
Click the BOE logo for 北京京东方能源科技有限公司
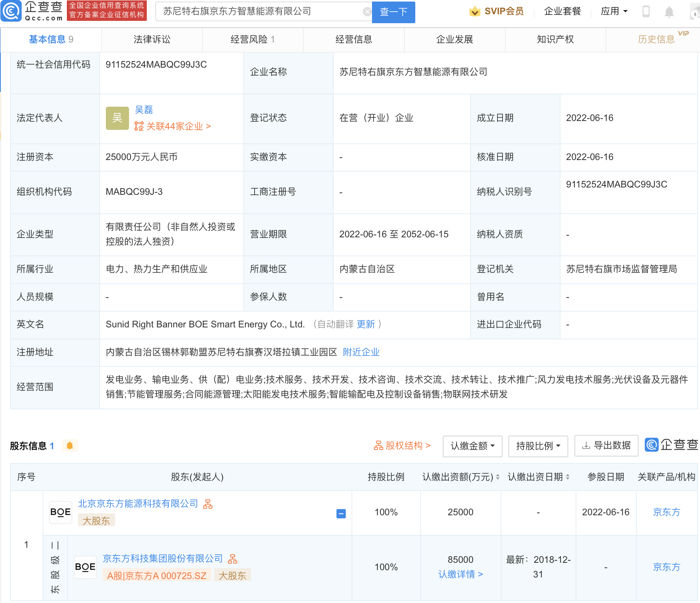click(61, 513)
